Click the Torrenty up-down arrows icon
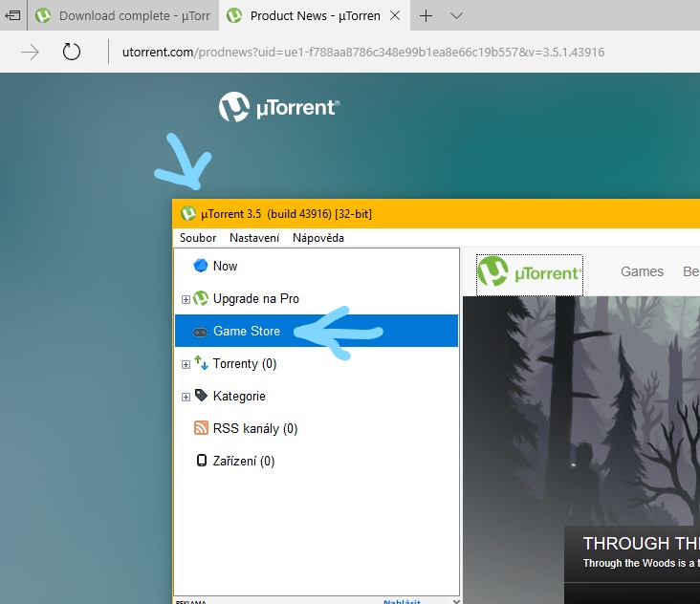 tap(202, 362)
